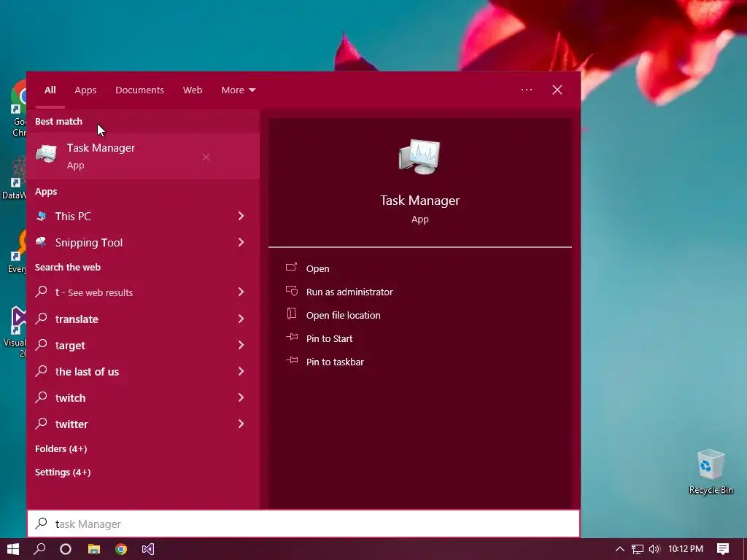Select Pin to taskbar
This screenshot has width=747, height=560.
[x=335, y=362]
